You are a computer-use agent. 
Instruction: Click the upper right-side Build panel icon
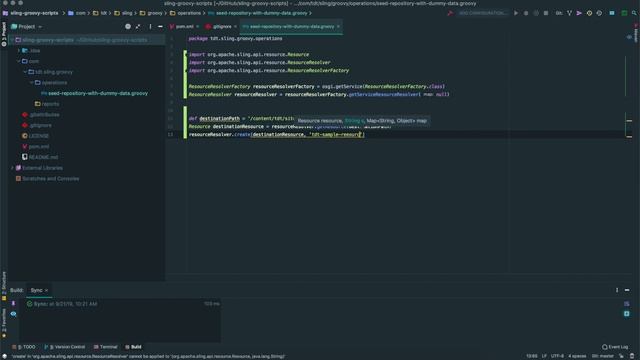click(x=627, y=304)
